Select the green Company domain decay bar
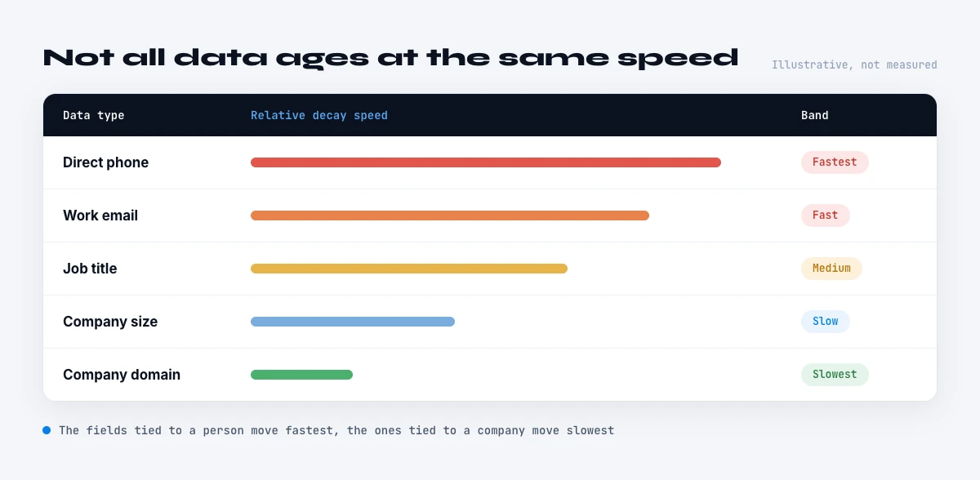The height and width of the screenshot is (480, 980). [x=301, y=375]
